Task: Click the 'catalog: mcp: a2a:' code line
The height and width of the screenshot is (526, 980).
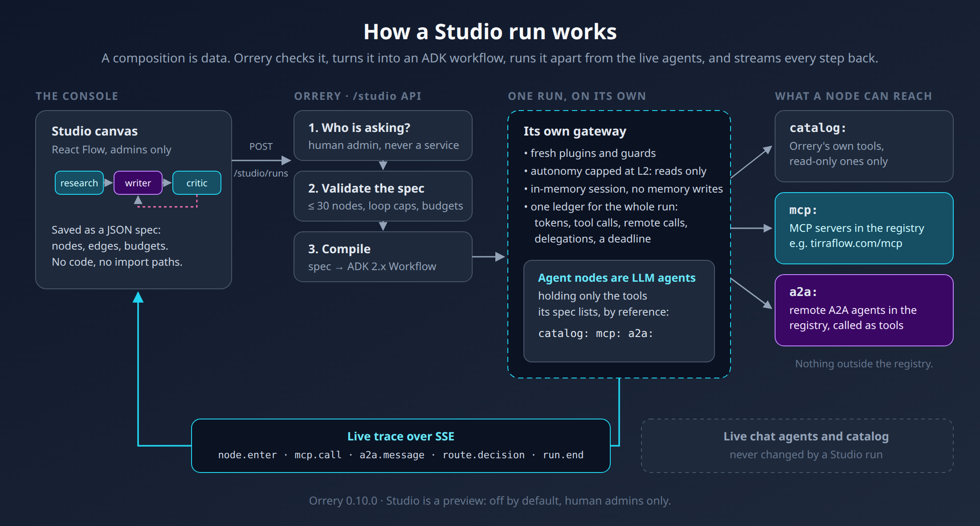Action: click(596, 333)
